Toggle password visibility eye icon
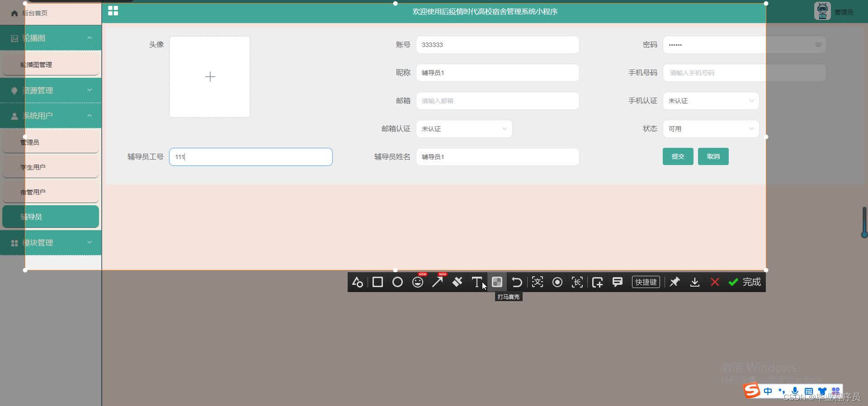 pos(818,45)
